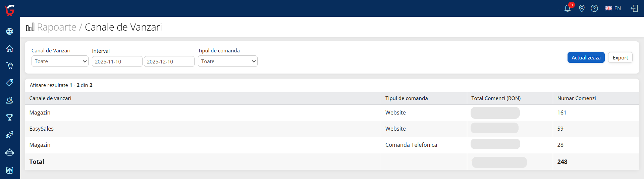Viewport: 644px width, 179px height.
Task: Open the EN language selector
Action: click(613, 8)
